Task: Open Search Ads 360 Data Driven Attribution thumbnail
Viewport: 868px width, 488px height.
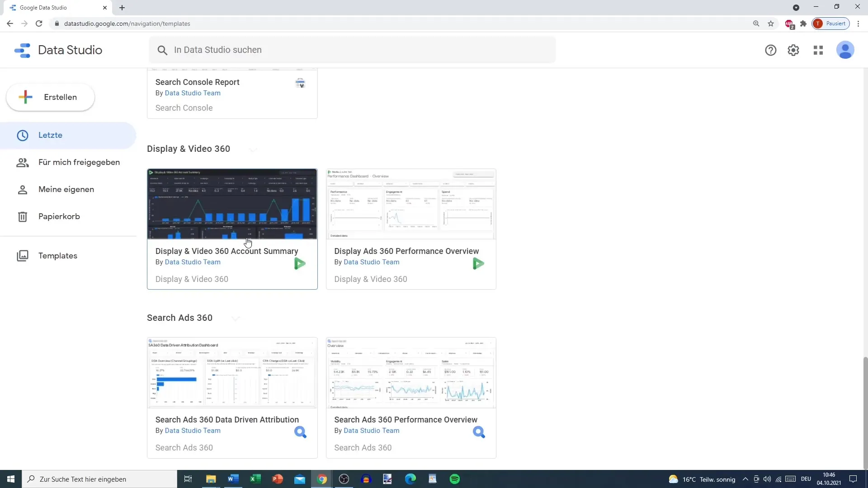Action: (232, 373)
